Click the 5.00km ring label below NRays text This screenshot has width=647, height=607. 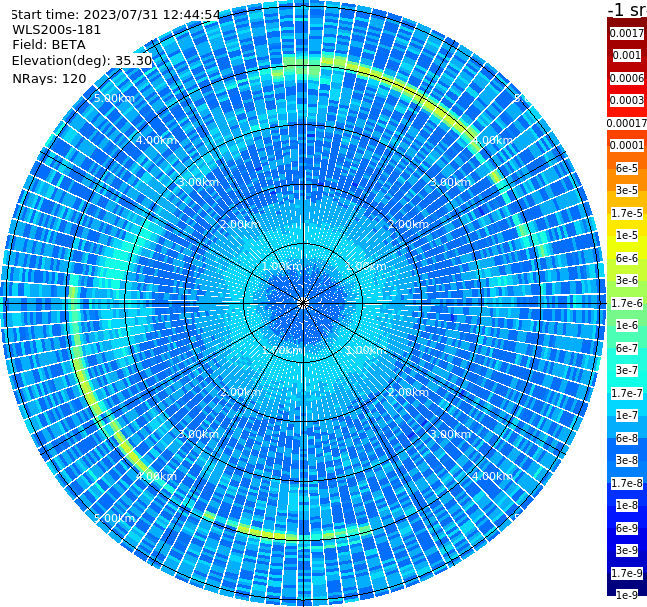114,98
